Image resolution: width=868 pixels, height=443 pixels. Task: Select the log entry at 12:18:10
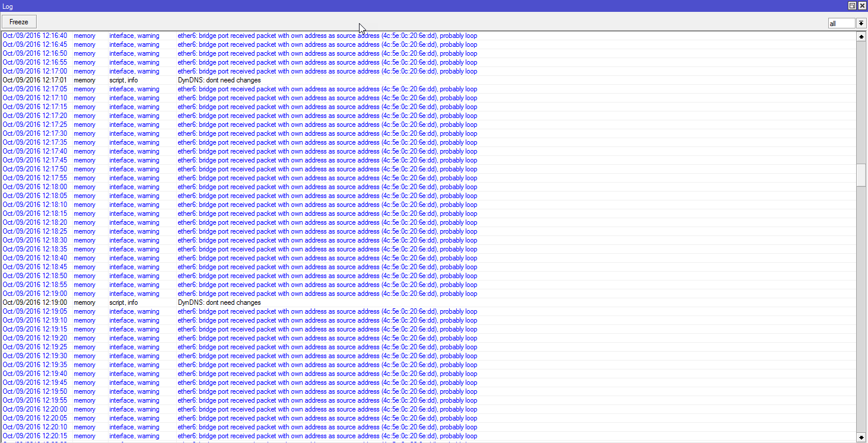coord(429,205)
